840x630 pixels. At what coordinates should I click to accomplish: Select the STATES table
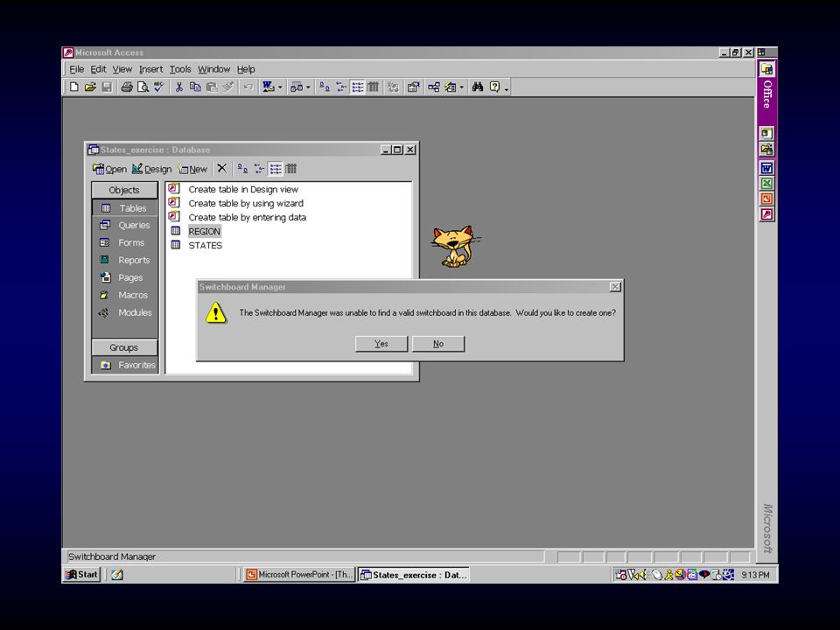(x=205, y=245)
